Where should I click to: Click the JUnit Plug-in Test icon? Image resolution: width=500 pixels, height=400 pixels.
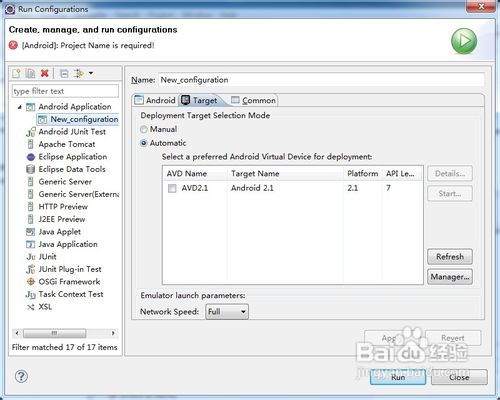point(30,269)
